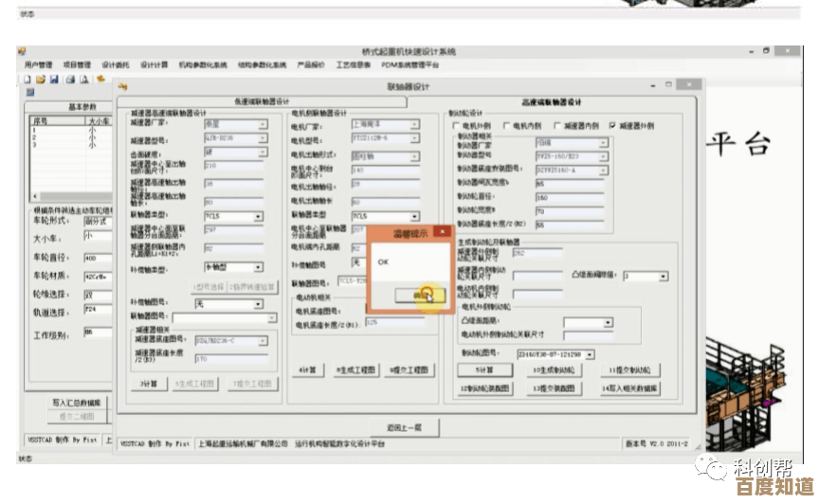Image resolution: width=819 pixels, height=504 pixels.
Task: Click the New document toolbar icon
Action: tap(28, 79)
